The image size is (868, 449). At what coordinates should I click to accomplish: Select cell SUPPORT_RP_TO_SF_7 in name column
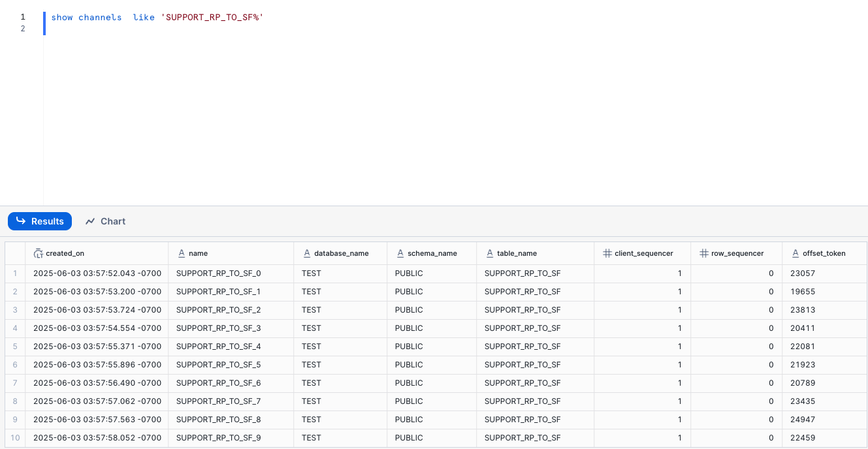coord(231,401)
